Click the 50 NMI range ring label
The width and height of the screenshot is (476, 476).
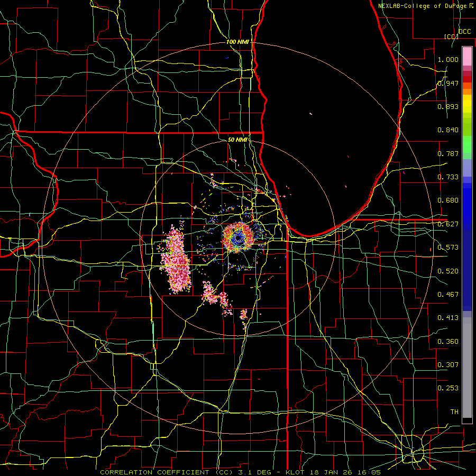click(x=237, y=140)
